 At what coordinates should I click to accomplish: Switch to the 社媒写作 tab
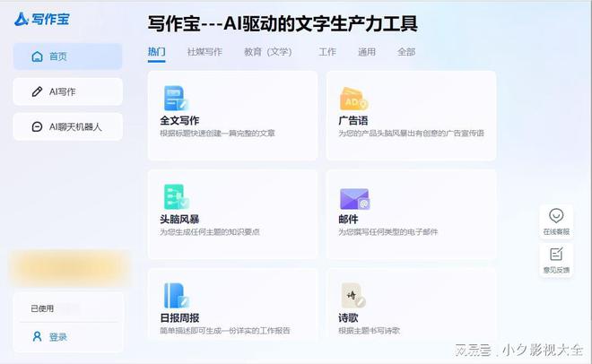point(205,52)
